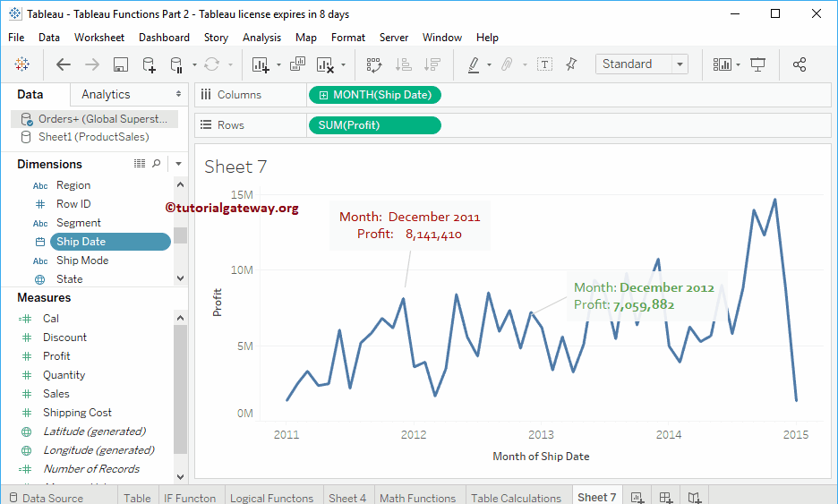Click the Undo back arrow
This screenshot has width=838, height=504.
click(63, 64)
